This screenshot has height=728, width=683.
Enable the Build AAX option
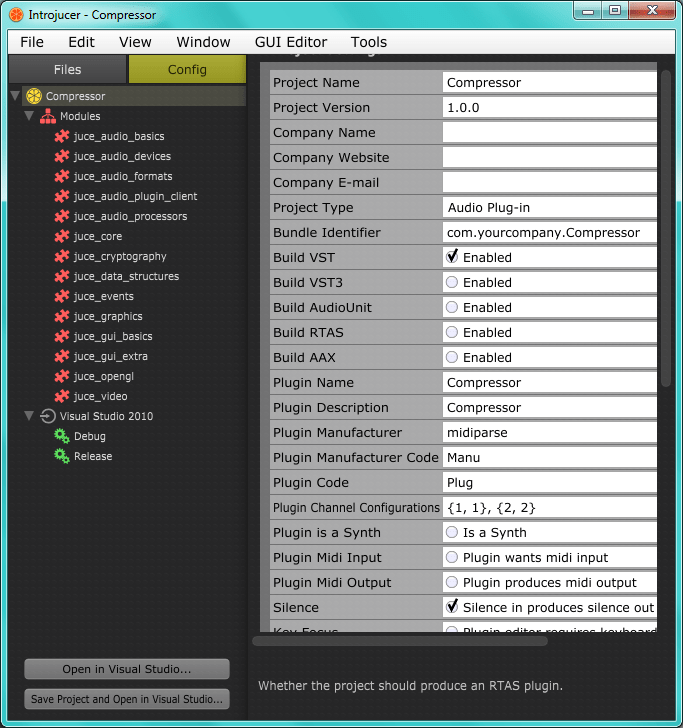click(452, 357)
